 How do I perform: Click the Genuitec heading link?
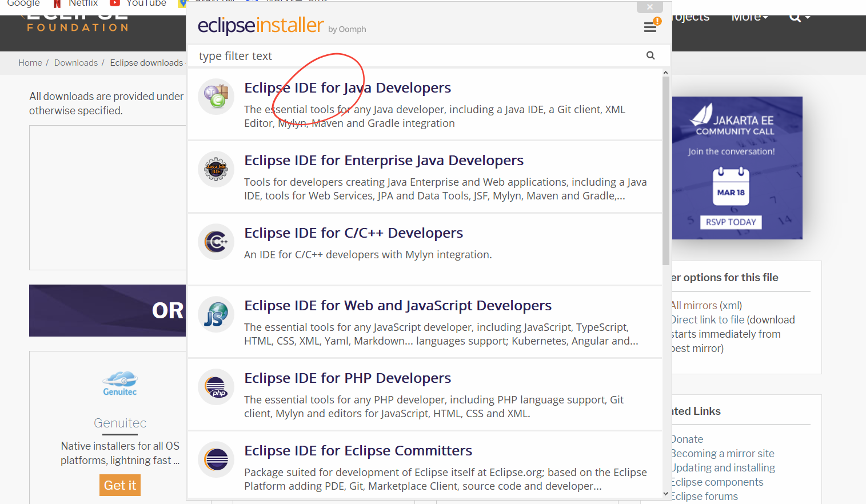pyautogui.click(x=120, y=423)
